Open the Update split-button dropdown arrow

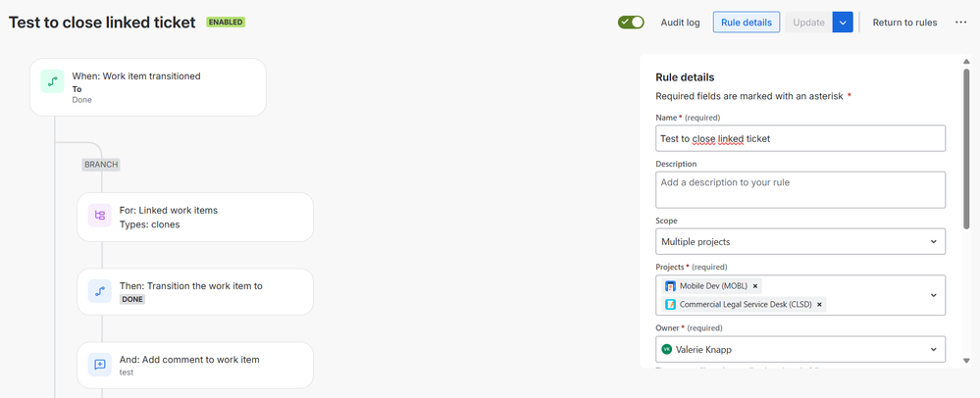pos(842,23)
